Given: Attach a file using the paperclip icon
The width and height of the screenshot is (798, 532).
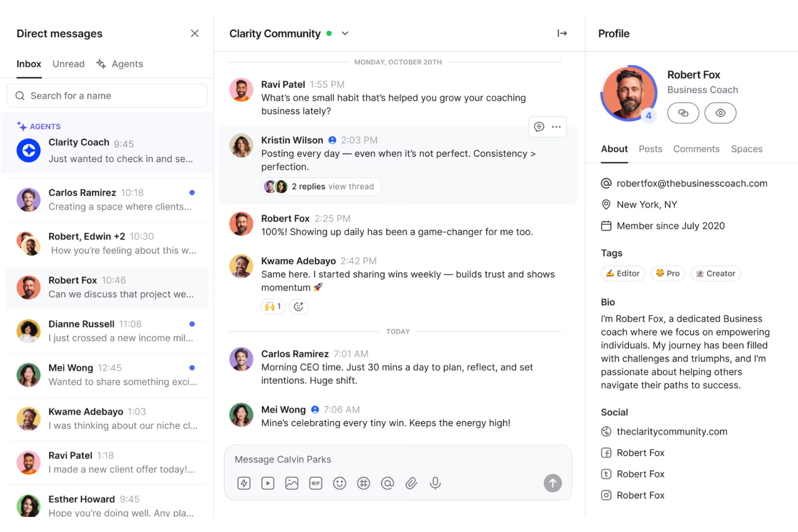Looking at the screenshot, I should click(x=411, y=483).
